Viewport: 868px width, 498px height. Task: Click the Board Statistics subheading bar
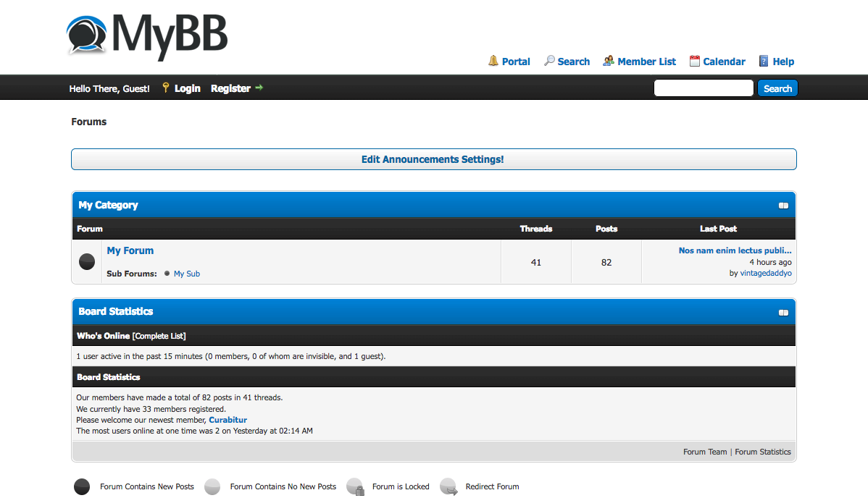(434, 377)
